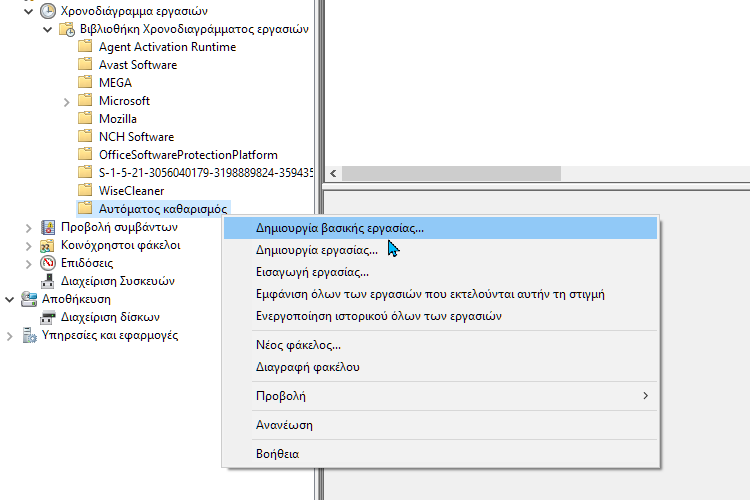This screenshot has width=750, height=500.
Task: Click the horizontal scrollbar thumb
Action: (451, 173)
